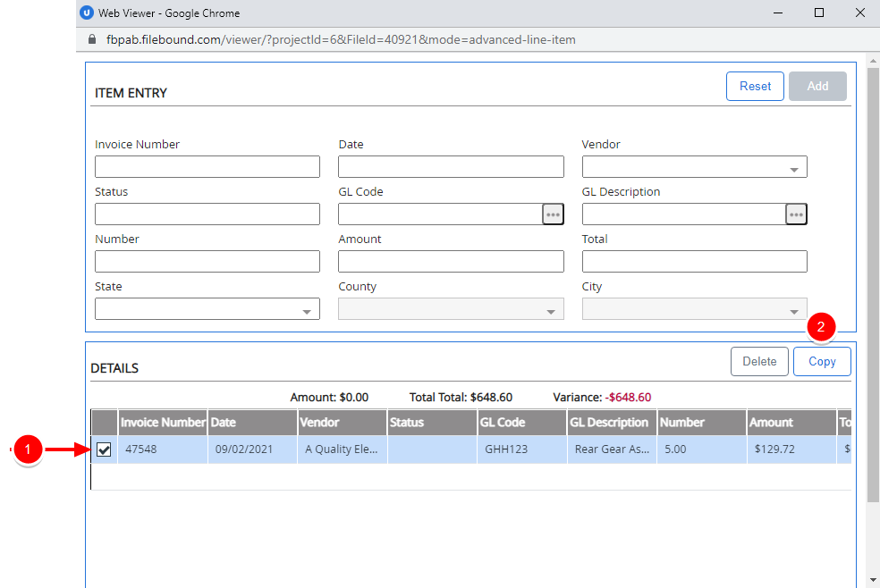Image resolution: width=880 pixels, height=588 pixels.
Task: Click the Web Viewer app icon in title bar
Action: coord(87,13)
